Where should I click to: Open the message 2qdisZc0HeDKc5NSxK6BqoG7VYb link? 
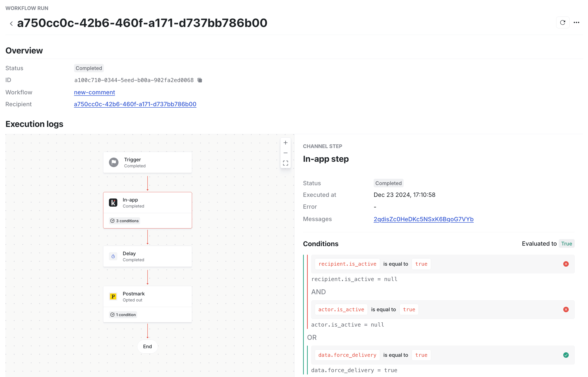423,219
